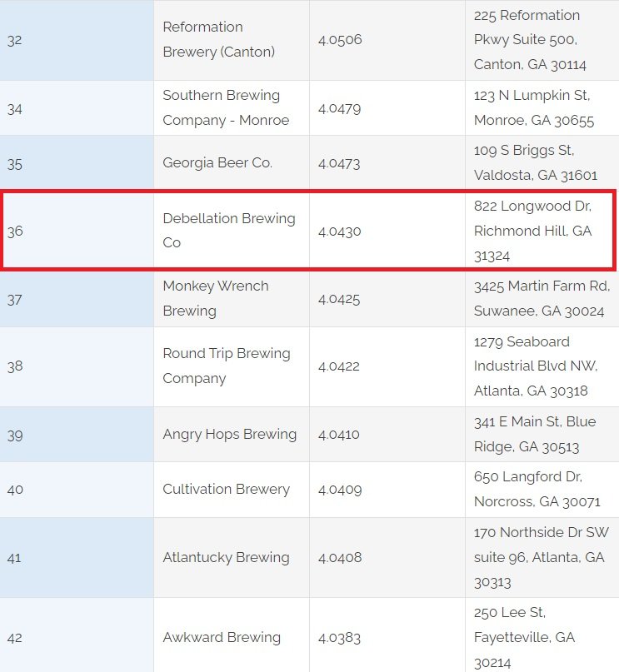Click address 650 Langford Dr, Norcross

[537, 489]
